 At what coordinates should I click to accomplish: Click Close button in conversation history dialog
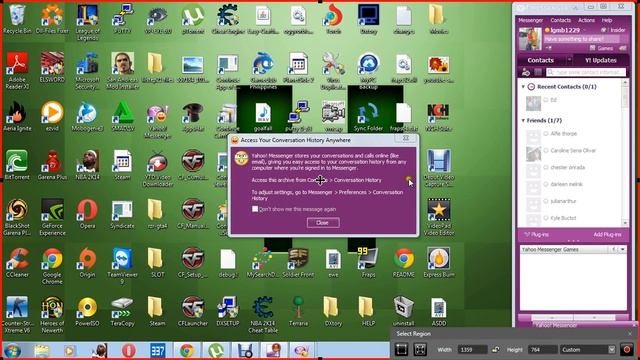pyautogui.click(x=323, y=222)
